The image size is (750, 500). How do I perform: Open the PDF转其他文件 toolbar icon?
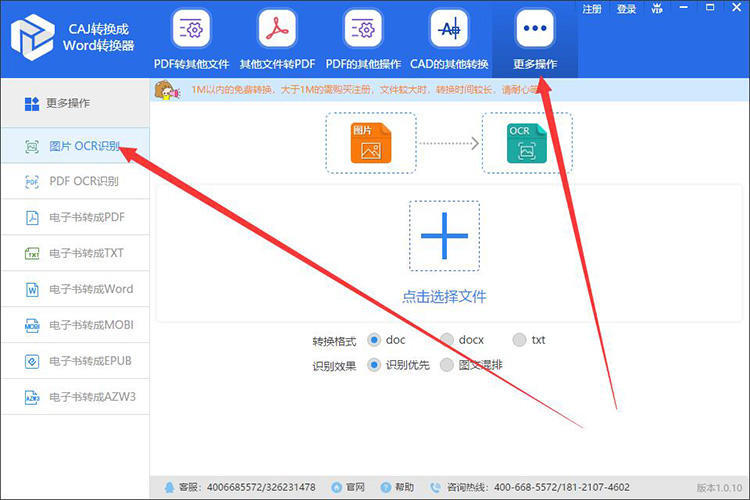pos(191,29)
